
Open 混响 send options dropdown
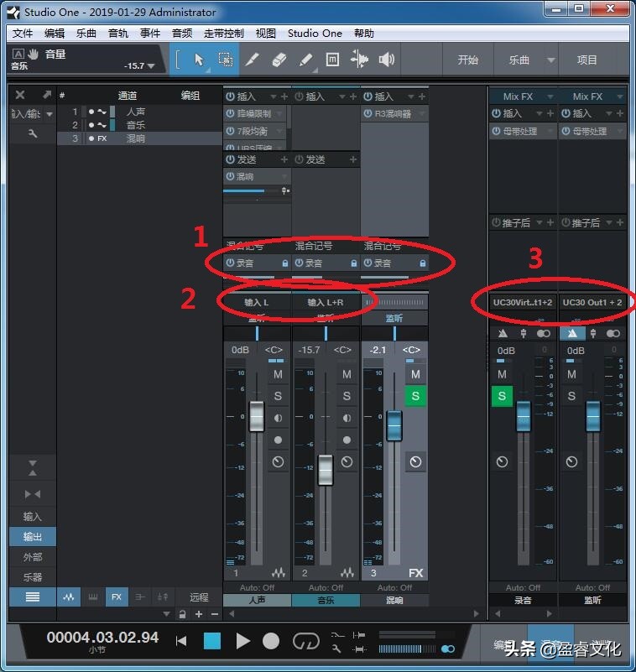pyautogui.click(x=284, y=176)
